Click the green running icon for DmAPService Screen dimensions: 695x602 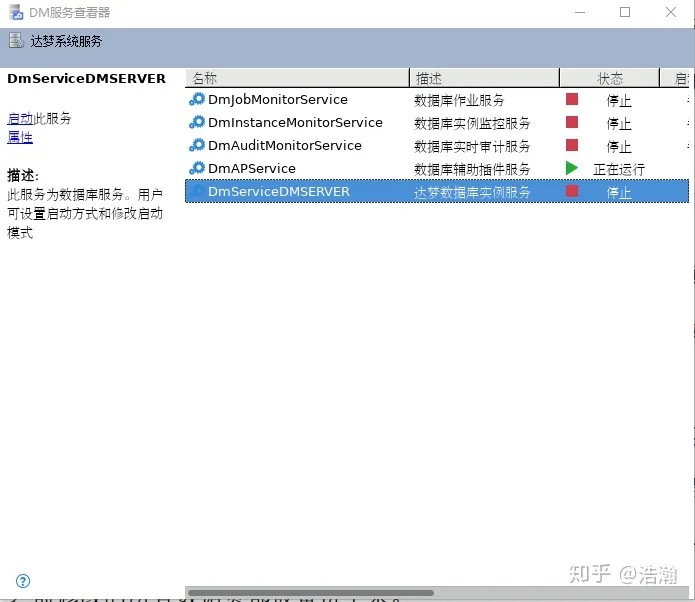click(x=572, y=168)
